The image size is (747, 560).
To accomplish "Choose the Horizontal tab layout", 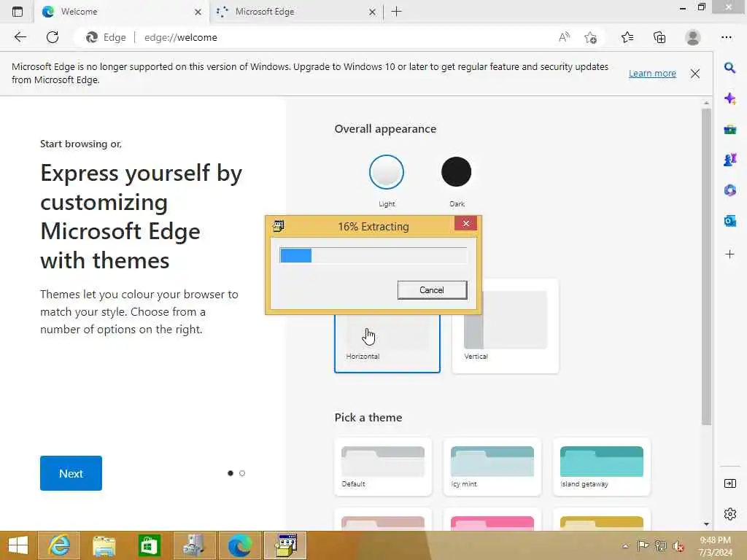I will click(x=387, y=344).
